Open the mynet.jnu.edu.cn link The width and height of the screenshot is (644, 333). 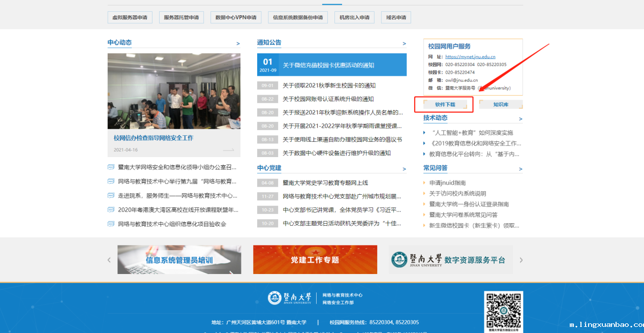(x=470, y=57)
